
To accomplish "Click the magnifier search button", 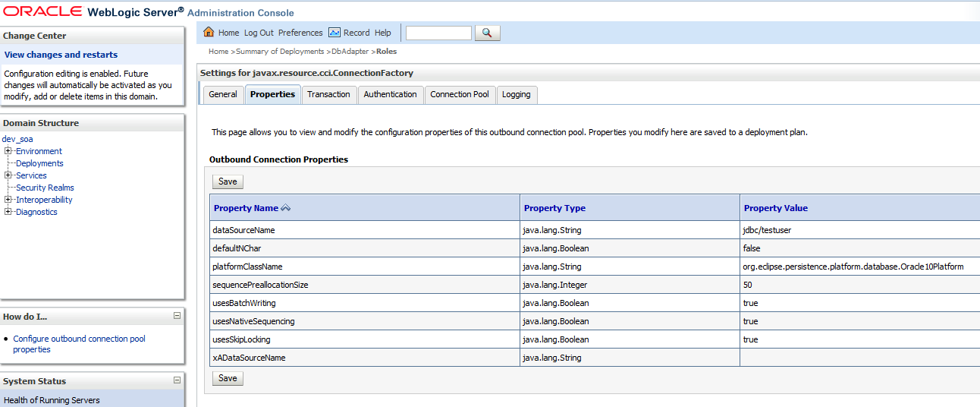I will pos(487,33).
